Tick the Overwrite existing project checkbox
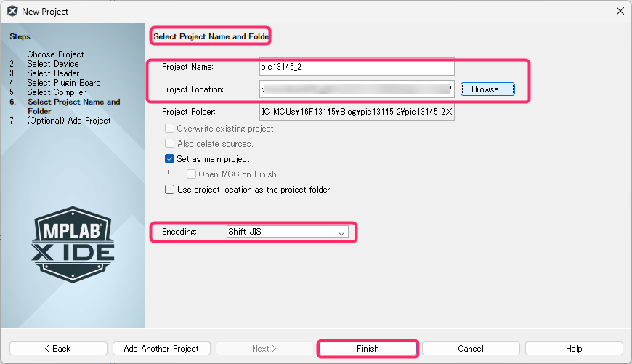This screenshot has height=364, width=632. [170, 129]
